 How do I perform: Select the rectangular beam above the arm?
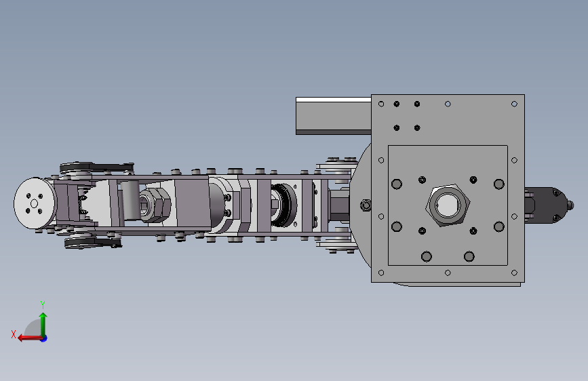(334, 116)
